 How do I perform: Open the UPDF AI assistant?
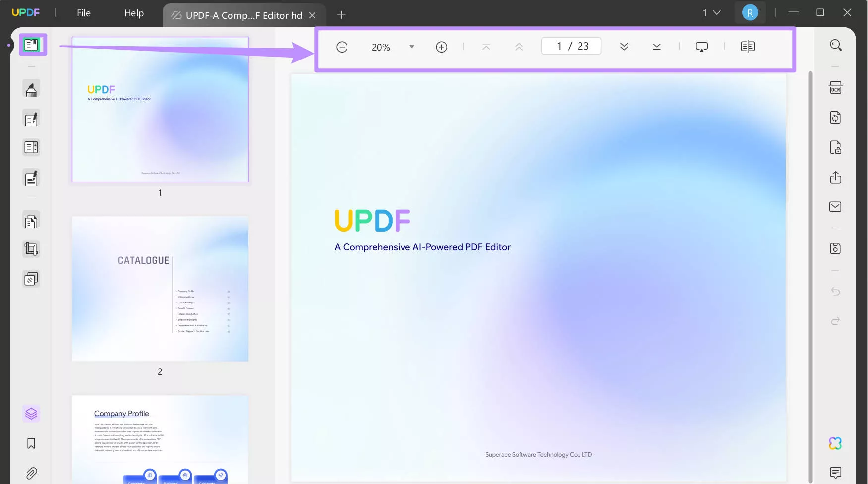point(836,443)
